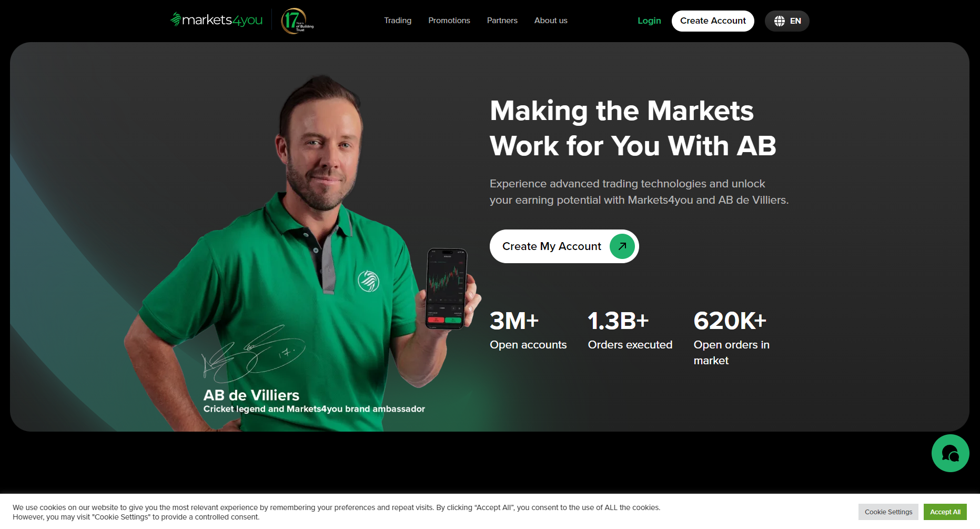
Task: Click the 620K+ Open orders in market statistic
Action: (x=732, y=338)
